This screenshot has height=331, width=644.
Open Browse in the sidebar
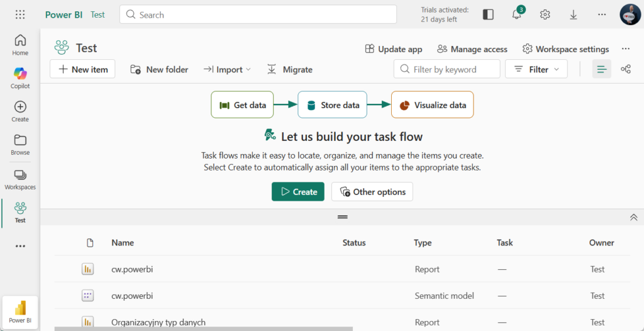click(x=20, y=145)
